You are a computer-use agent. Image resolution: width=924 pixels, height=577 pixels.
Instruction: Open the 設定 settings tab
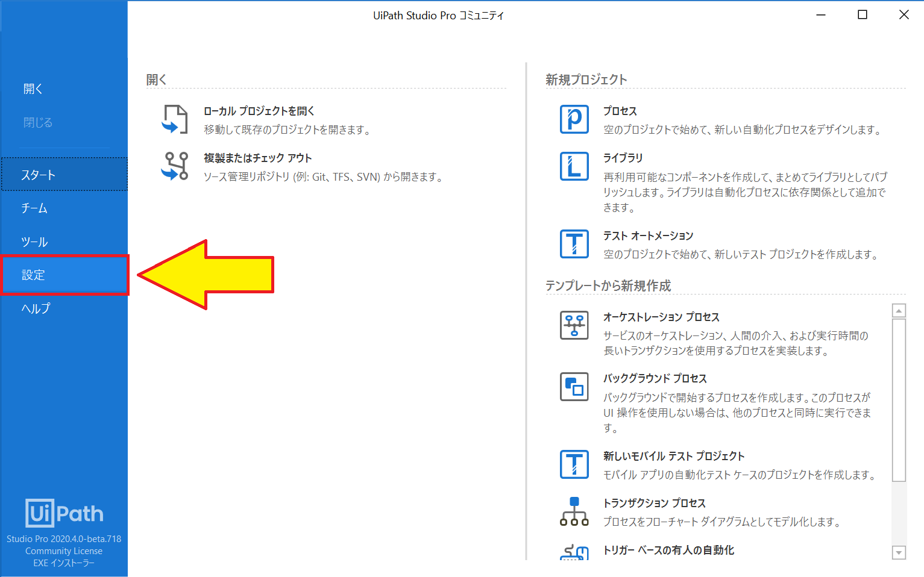click(x=64, y=275)
